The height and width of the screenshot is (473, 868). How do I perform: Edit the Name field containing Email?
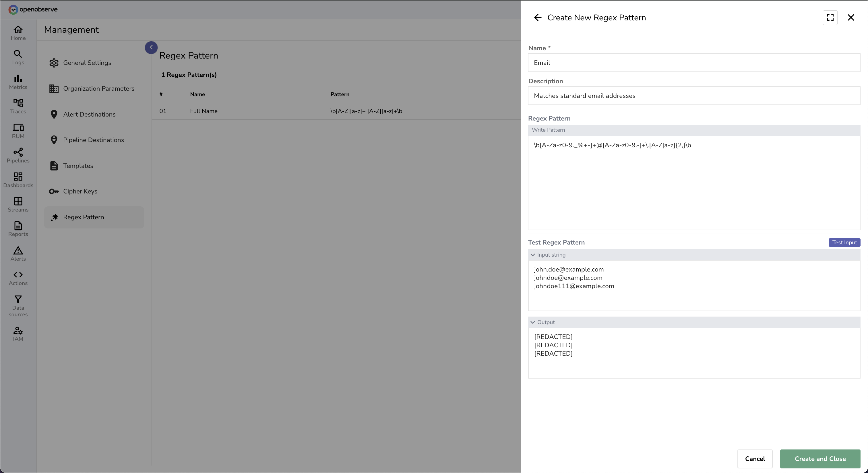coord(694,63)
